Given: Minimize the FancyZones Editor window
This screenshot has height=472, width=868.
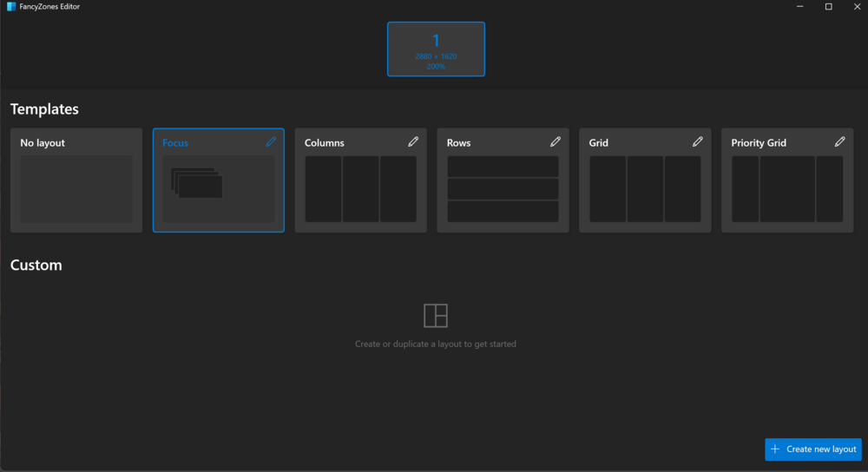Looking at the screenshot, I should point(800,7).
